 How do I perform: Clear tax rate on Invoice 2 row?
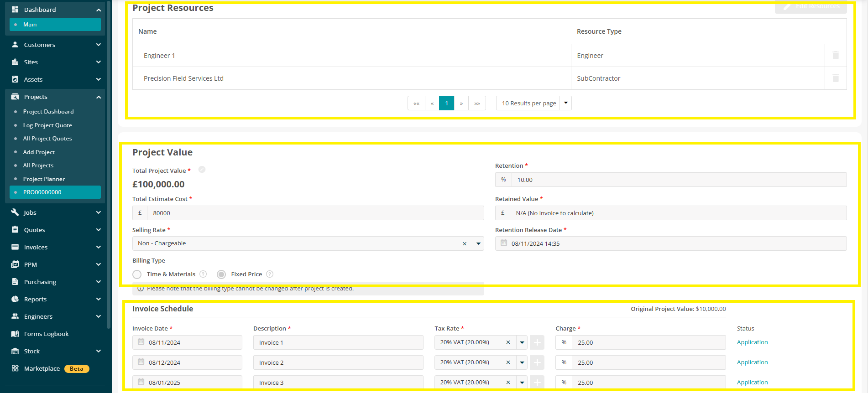(x=508, y=362)
